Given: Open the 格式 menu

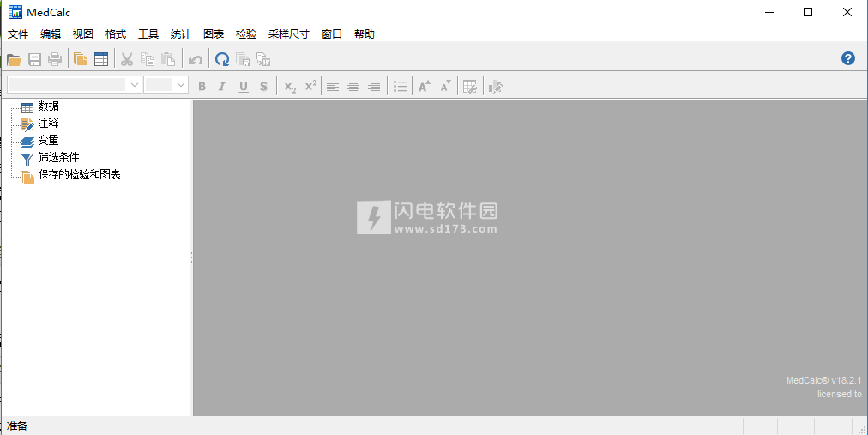Looking at the screenshot, I should click(116, 33).
